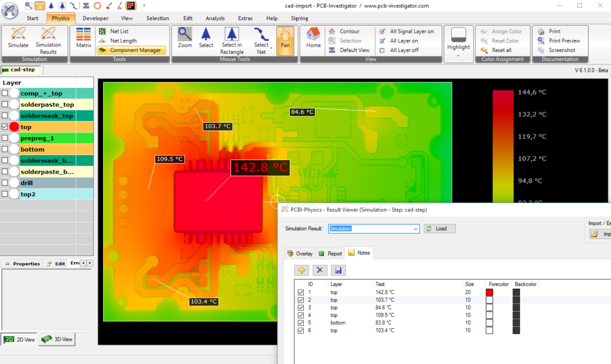Click the application orb menu button

click(10, 11)
